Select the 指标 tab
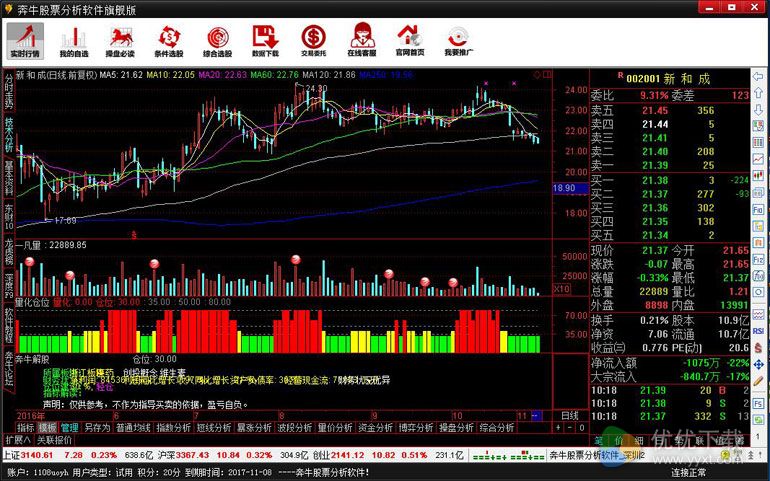 point(26,427)
